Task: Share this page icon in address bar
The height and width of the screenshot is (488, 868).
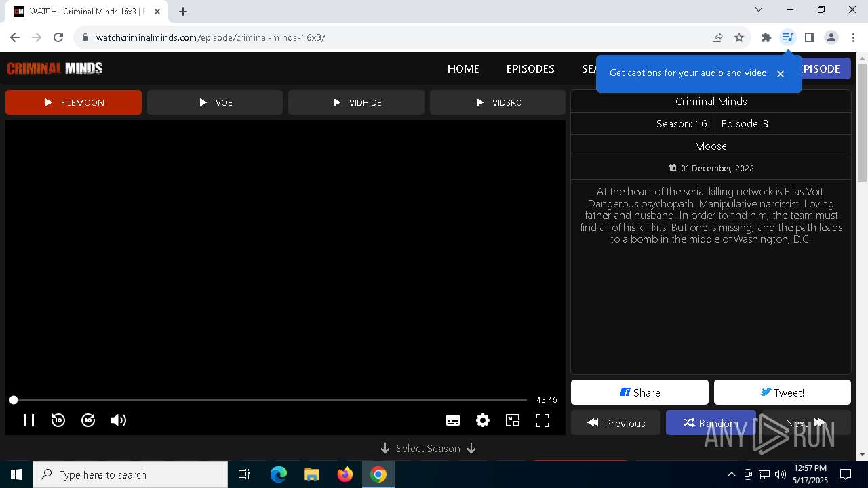Action: (x=717, y=37)
